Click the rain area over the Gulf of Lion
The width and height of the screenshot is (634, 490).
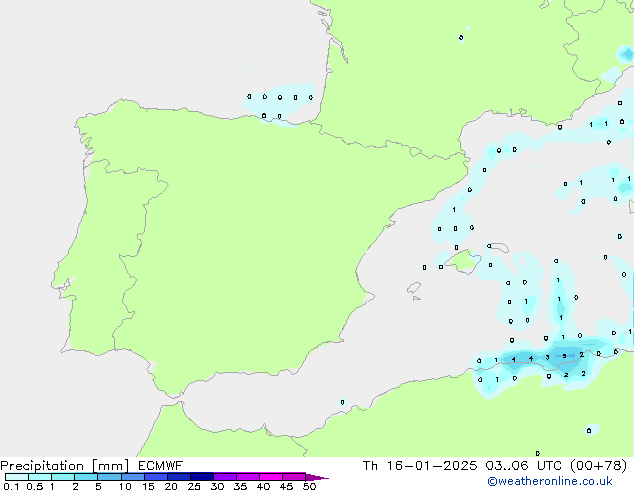point(500,152)
